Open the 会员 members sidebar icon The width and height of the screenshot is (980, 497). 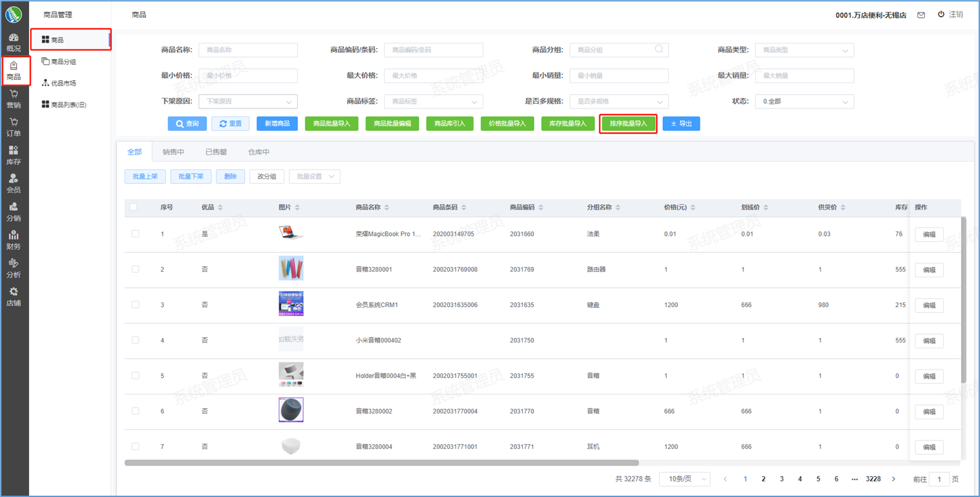coord(13,183)
